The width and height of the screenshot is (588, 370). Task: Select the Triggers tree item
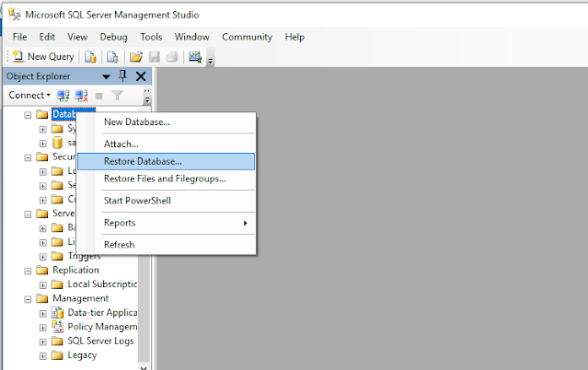pos(84,257)
